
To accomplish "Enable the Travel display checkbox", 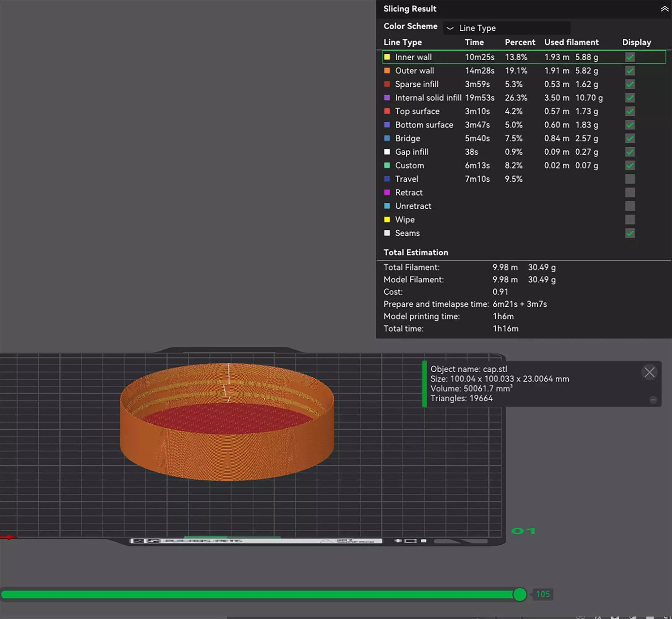I will pos(630,179).
